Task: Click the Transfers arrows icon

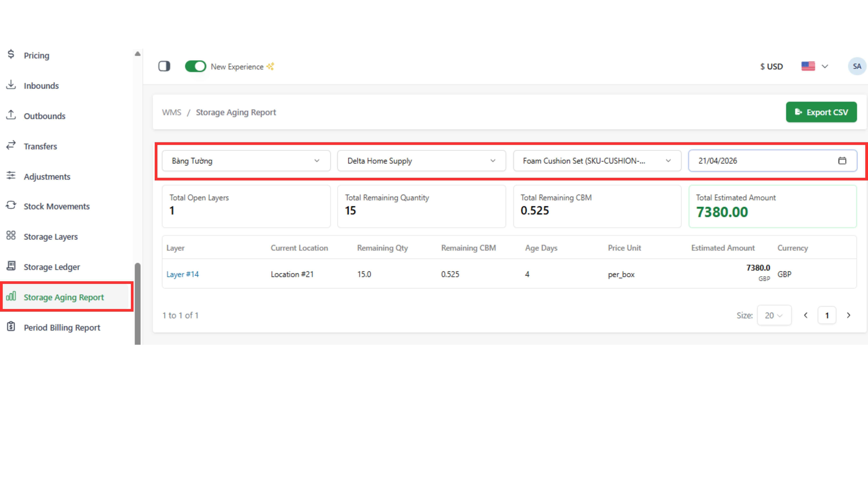Action: (11, 145)
